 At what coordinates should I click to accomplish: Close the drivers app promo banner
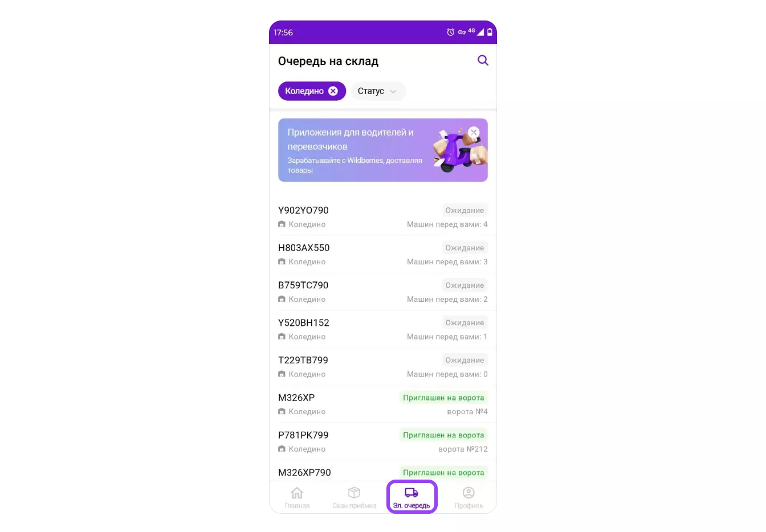474,132
